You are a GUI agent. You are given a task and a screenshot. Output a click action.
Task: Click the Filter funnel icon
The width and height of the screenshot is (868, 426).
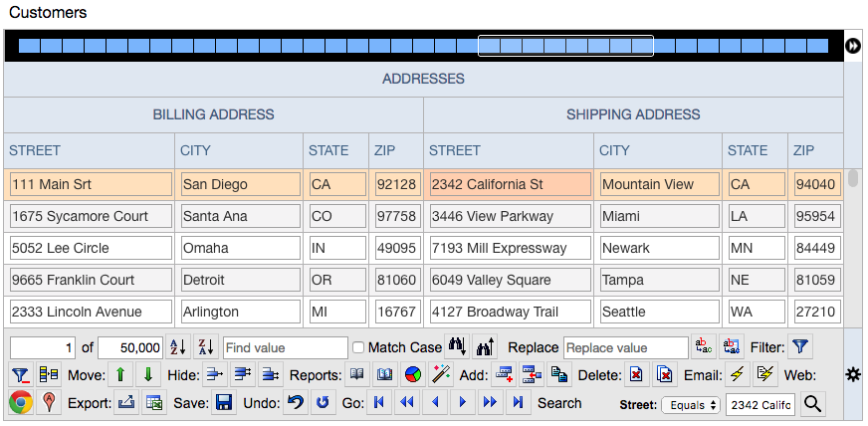801,347
